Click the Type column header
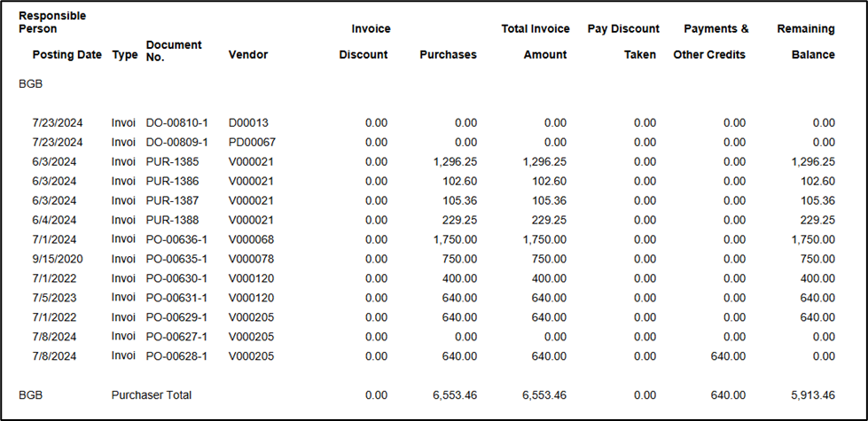The width and height of the screenshot is (868, 421). pyautogui.click(x=124, y=55)
